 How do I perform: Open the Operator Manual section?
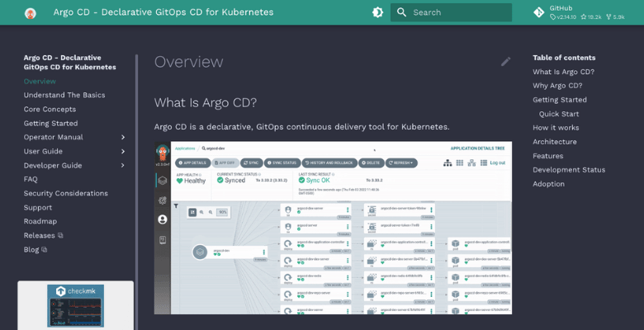coord(54,137)
